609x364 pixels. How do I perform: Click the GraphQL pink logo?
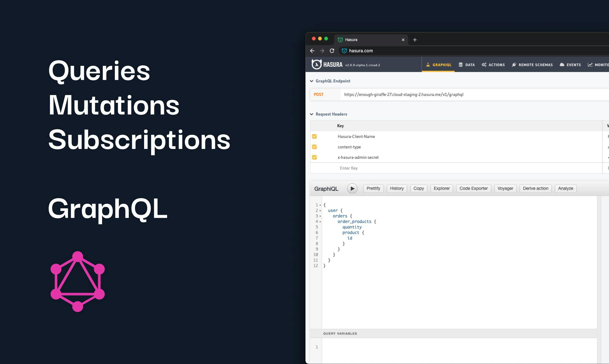coord(78,282)
